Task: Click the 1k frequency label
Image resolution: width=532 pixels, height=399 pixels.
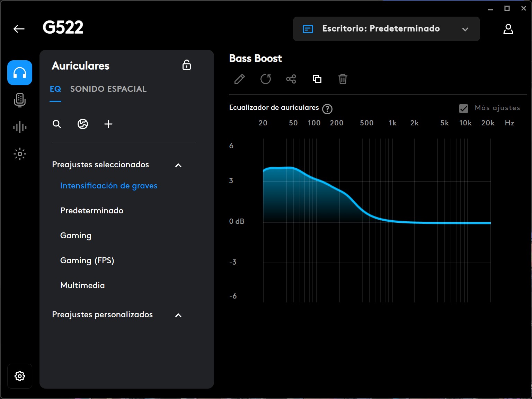Action: tap(392, 123)
